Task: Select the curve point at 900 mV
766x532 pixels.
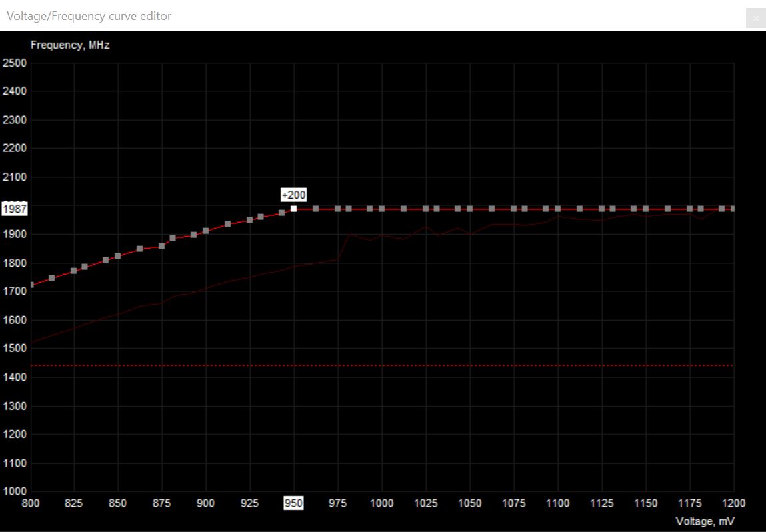Action: tap(205, 231)
